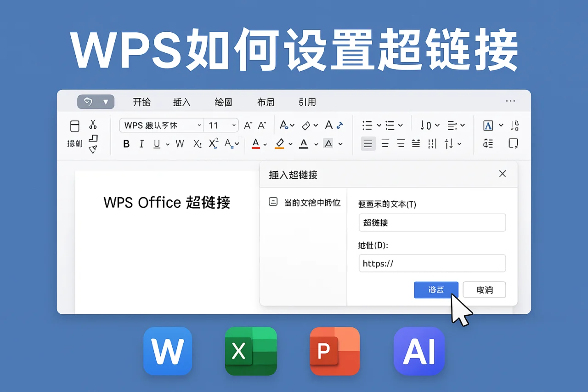Select the format painter tool
Screen dimensions: 588x392
click(93, 147)
